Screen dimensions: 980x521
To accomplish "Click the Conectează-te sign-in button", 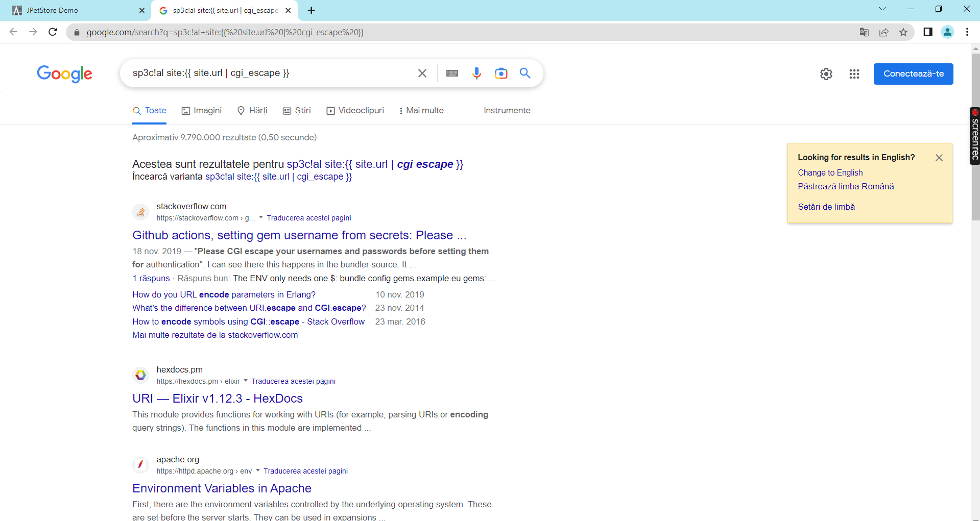I will [x=913, y=73].
